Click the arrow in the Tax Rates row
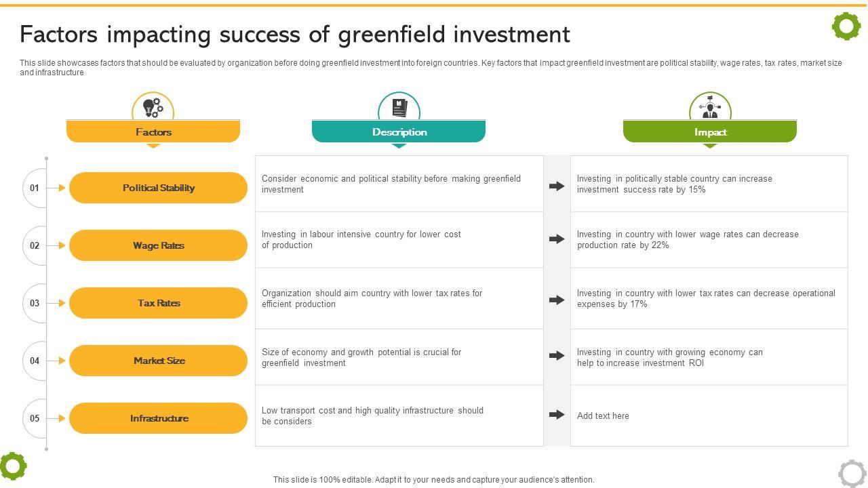Viewport: 868px width, 488px height. click(557, 300)
